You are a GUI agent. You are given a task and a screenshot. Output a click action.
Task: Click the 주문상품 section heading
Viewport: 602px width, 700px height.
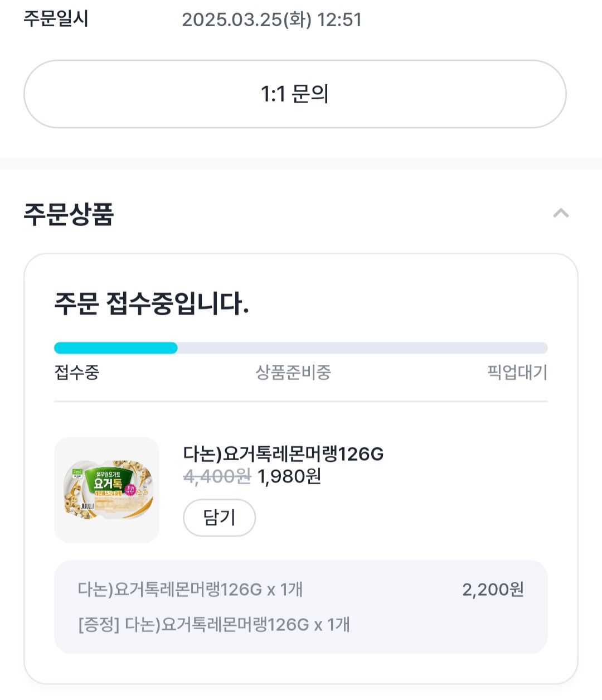tap(69, 214)
